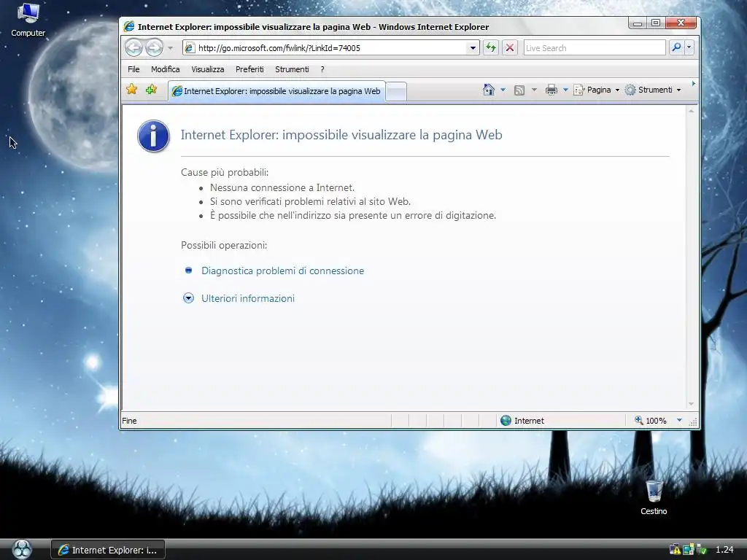Run search with the magnifier icon
This screenshot has height=560, width=747.
pos(676,47)
